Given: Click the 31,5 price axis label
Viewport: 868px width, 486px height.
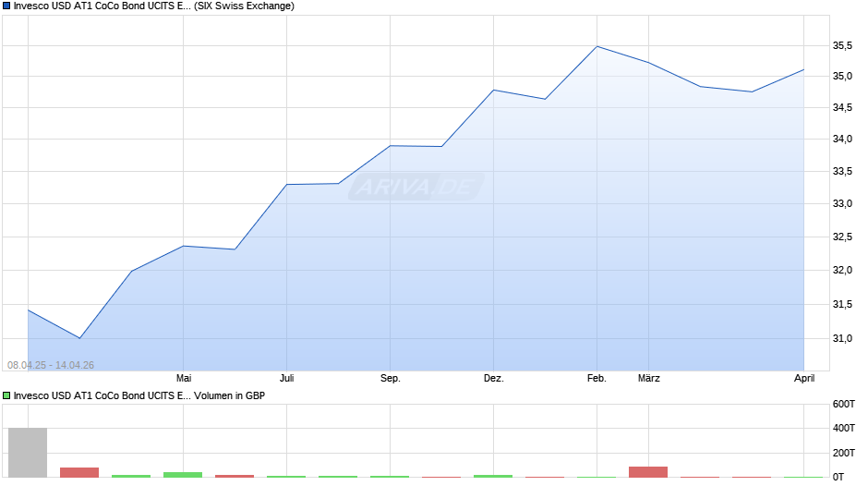Looking at the screenshot, I should tap(842, 304).
